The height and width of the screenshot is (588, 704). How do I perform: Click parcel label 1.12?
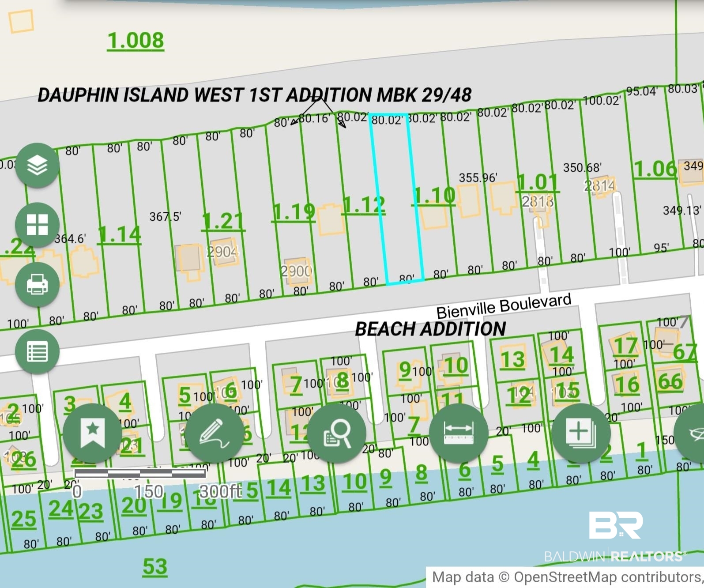click(x=364, y=206)
